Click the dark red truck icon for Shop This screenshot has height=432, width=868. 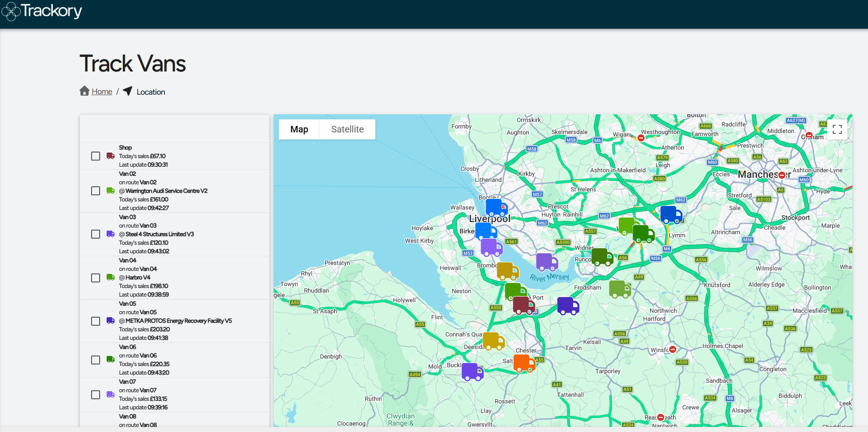(x=111, y=156)
